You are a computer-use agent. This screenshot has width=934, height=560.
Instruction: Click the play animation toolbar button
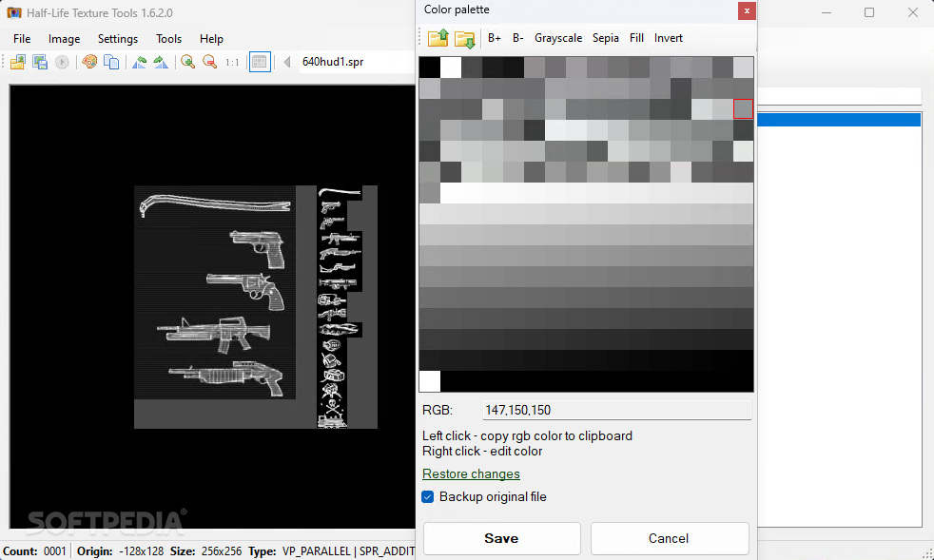[62, 62]
